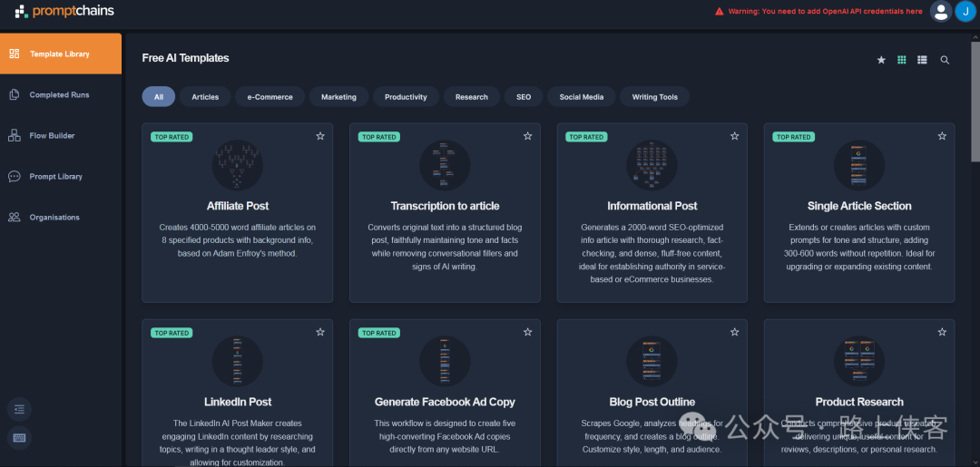
Task: Open the Product Research flow thumbnail
Action: (859, 362)
